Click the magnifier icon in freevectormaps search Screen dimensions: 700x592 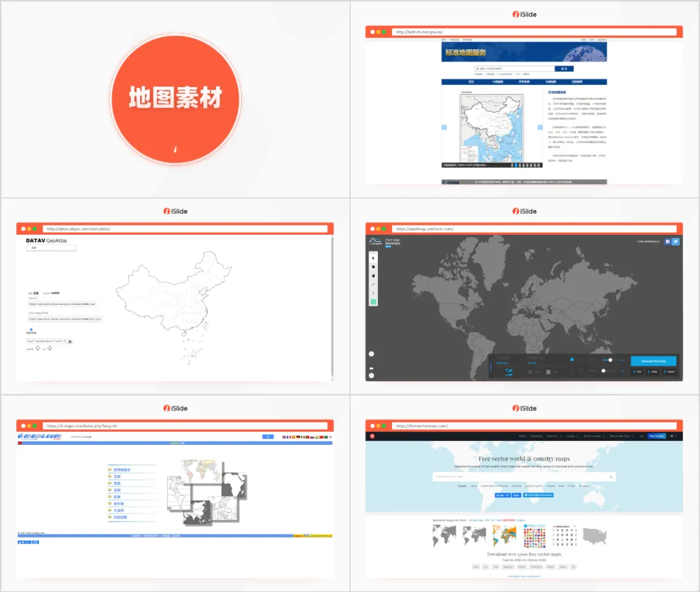pyautogui.click(x=611, y=477)
